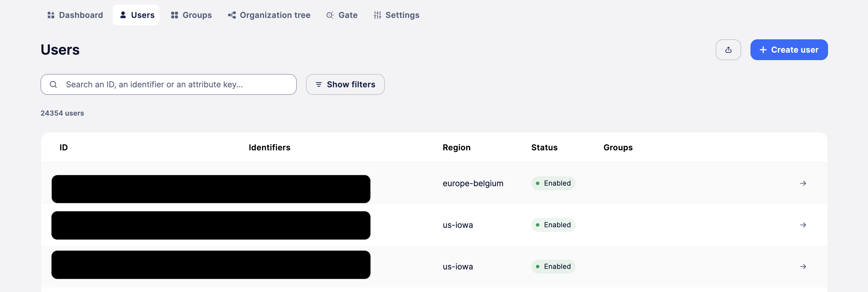The image size is (868, 292).
Task: Go to the Dashboard tab
Action: [x=75, y=15]
